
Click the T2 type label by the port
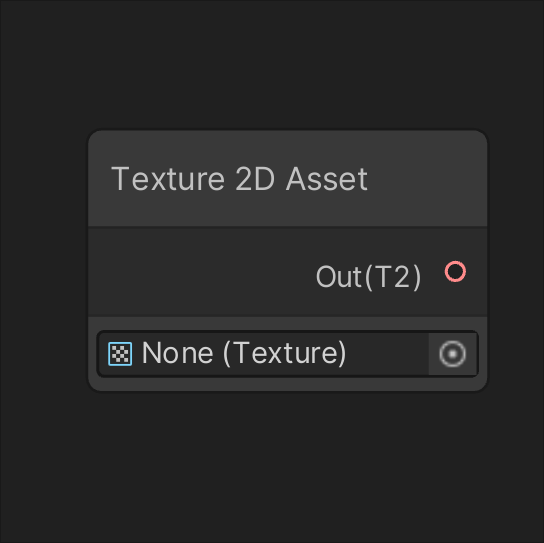tap(393, 277)
